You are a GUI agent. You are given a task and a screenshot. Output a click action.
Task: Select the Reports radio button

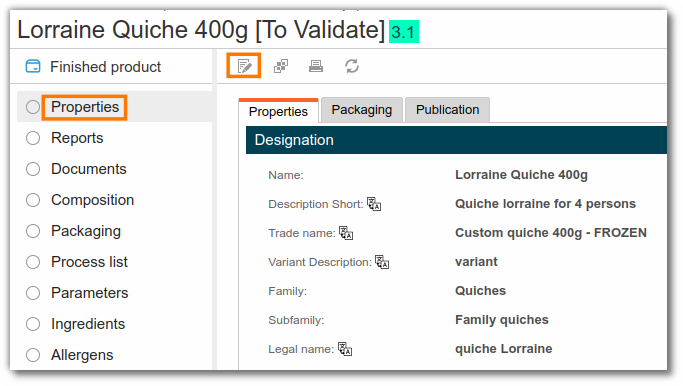pyautogui.click(x=33, y=138)
